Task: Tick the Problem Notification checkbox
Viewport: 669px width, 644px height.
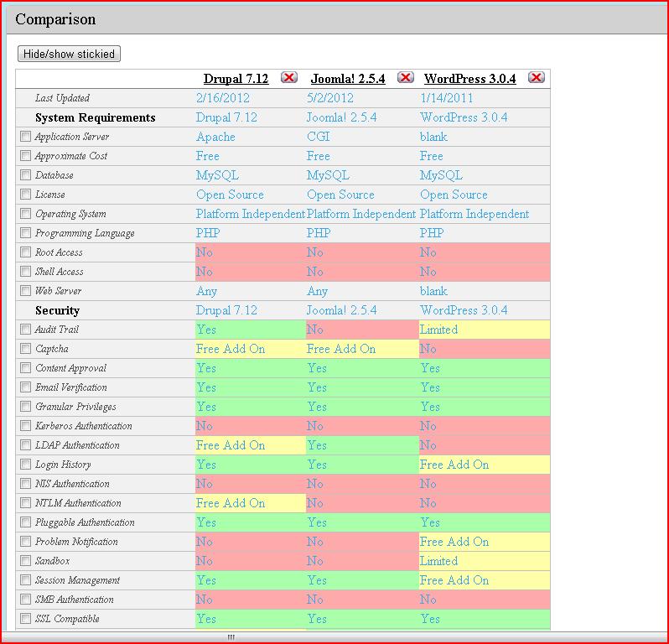Action: (x=26, y=541)
